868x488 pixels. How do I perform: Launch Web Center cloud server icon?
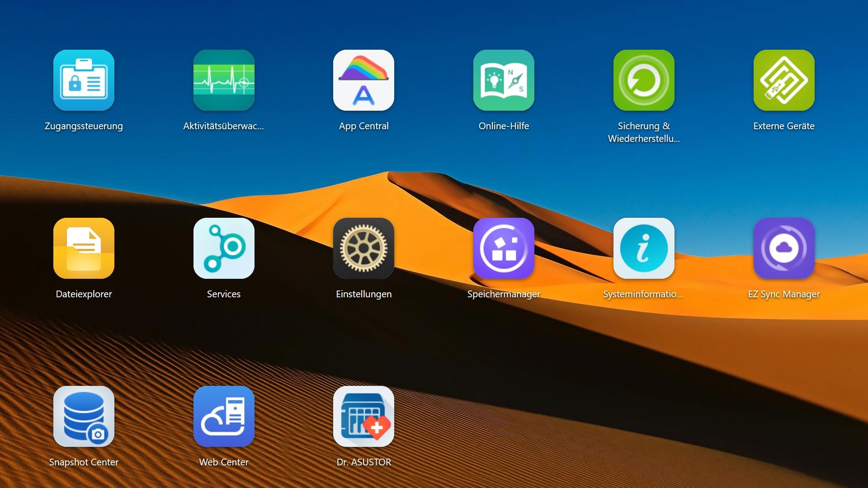224,417
